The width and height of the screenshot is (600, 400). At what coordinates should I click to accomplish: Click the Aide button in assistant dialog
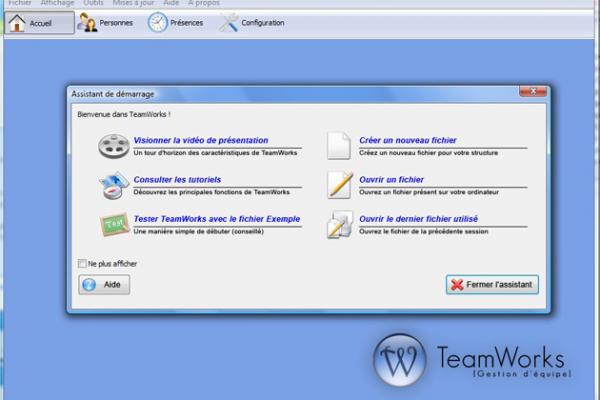click(104, 284)
